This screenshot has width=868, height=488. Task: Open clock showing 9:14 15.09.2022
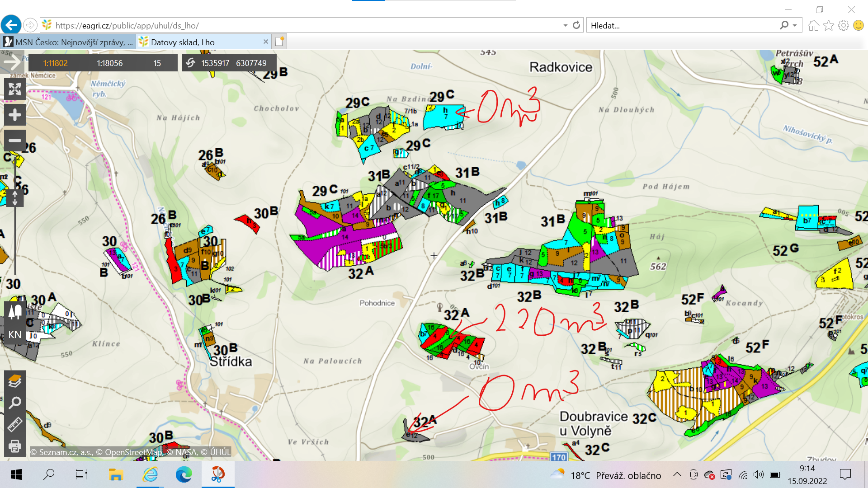[x=807, y=475]
